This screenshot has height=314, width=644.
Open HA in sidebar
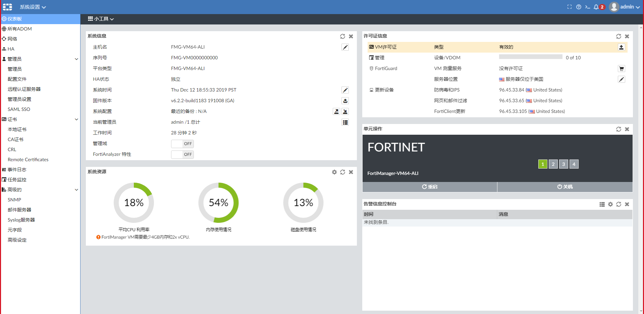coord(40,49)
